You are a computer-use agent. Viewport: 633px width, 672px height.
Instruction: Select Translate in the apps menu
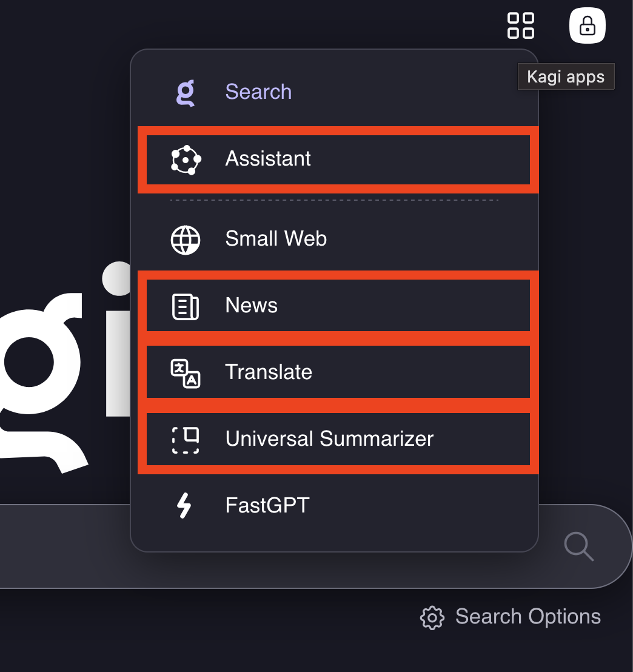(x=269, y=372)
